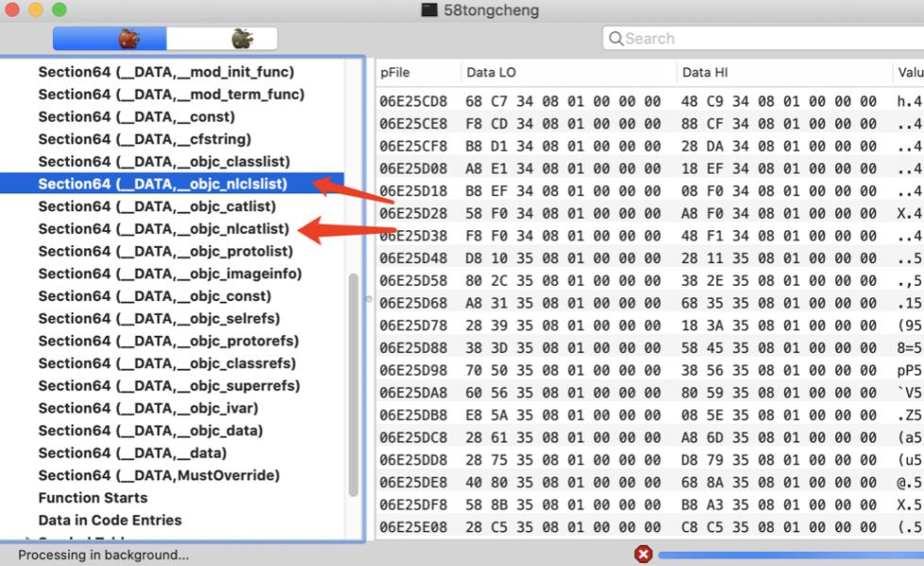Open Section64 (__DATA,__objc_data)

pyautogui.click(x=150, y=430)
